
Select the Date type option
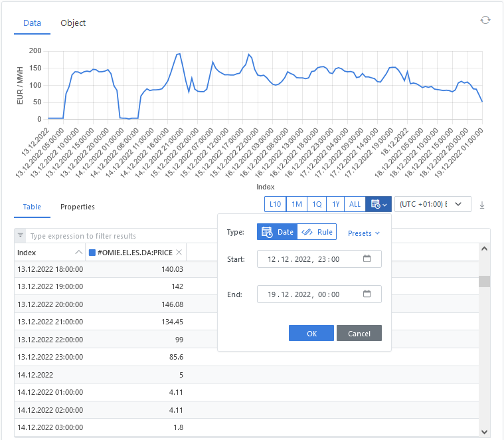[x=277, y=232]
